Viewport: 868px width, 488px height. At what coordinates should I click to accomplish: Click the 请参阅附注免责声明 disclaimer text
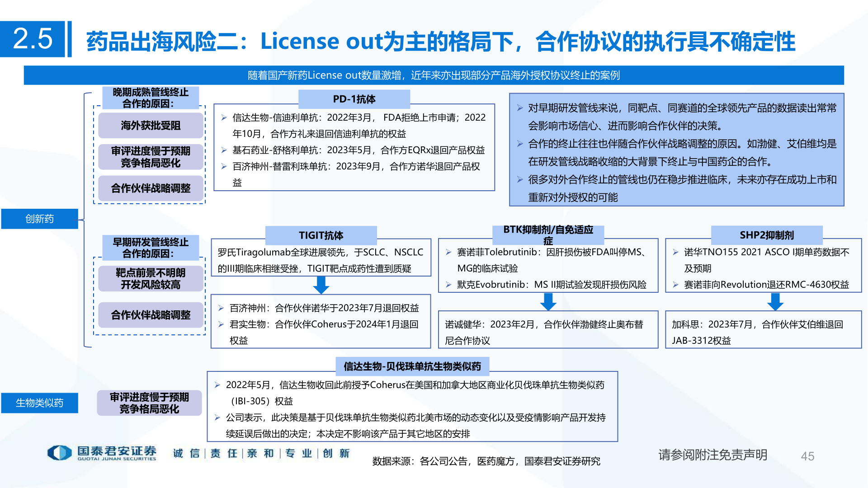coord(713,455)
